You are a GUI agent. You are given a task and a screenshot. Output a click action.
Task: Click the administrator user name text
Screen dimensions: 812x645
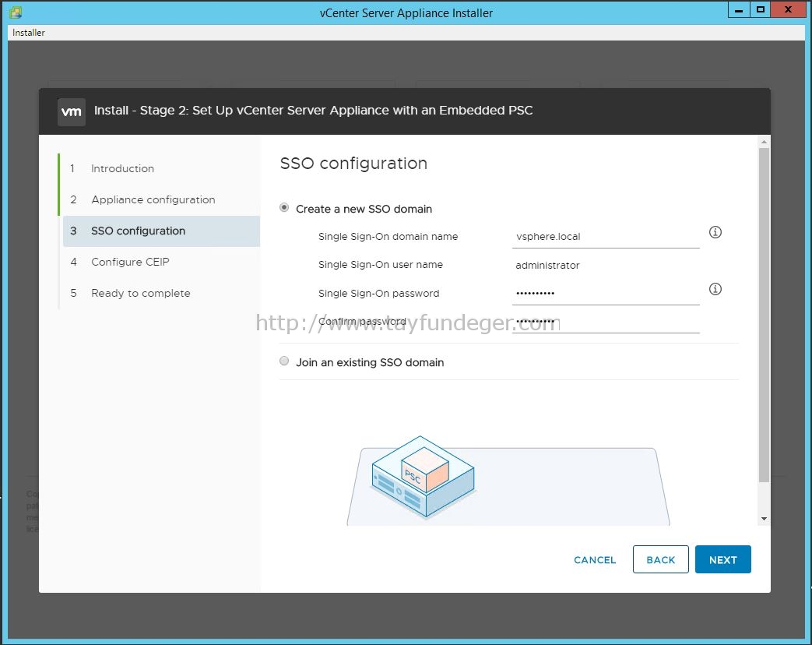click(547, 266)
